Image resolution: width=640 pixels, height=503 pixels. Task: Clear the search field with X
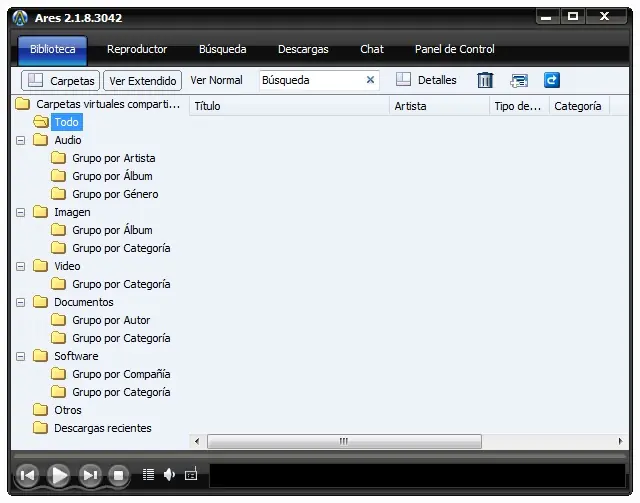tap(370, 80)
